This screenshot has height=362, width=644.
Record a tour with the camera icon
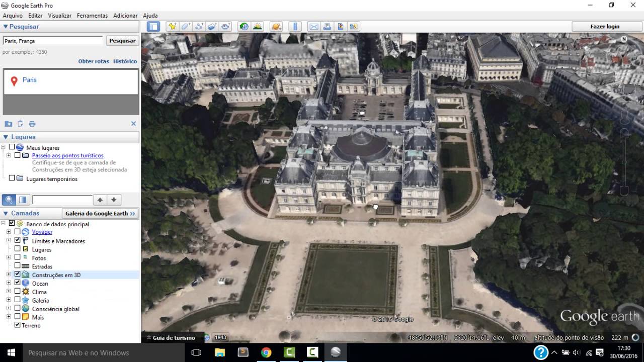[x=225, y=27]
